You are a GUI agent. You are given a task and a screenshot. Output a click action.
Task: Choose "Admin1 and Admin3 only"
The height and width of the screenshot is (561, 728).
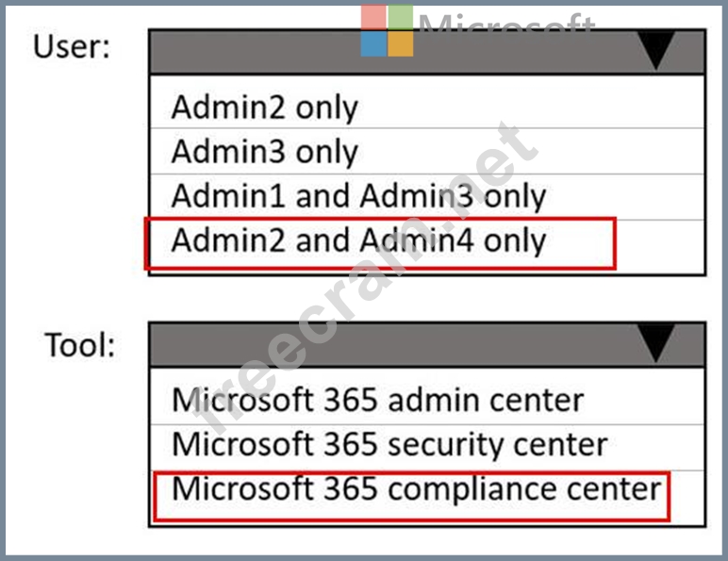click(x=358, y=196)
